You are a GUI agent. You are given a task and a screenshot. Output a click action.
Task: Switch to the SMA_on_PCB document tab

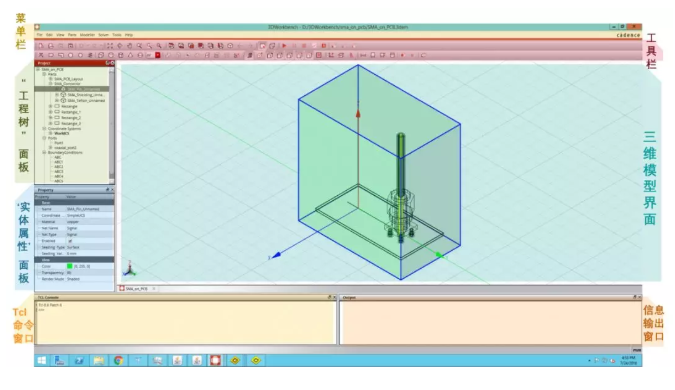point(136,289)
